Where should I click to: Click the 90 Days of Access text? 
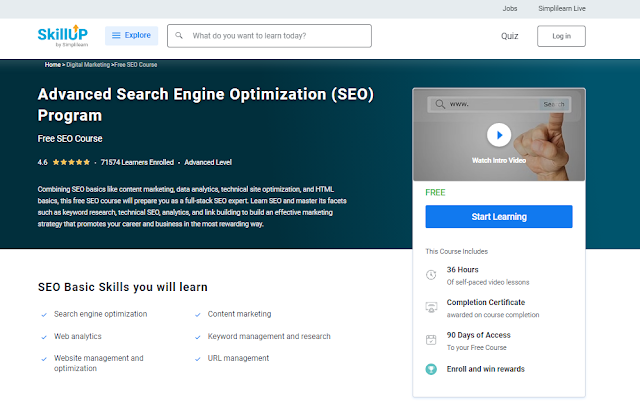point(478,335)
